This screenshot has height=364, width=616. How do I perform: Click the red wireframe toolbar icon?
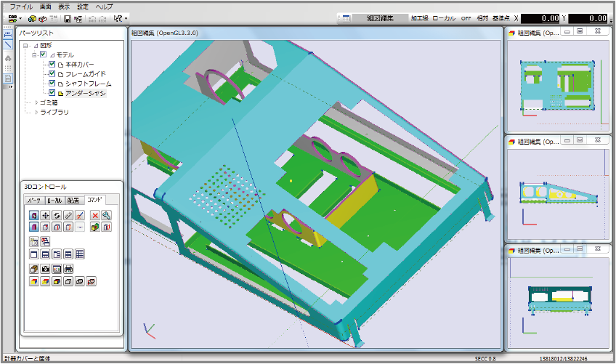[x=43, y=18]
